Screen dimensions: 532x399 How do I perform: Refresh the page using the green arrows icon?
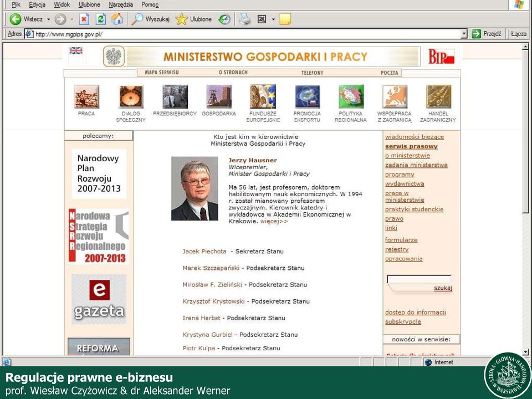tap(101, 19)
